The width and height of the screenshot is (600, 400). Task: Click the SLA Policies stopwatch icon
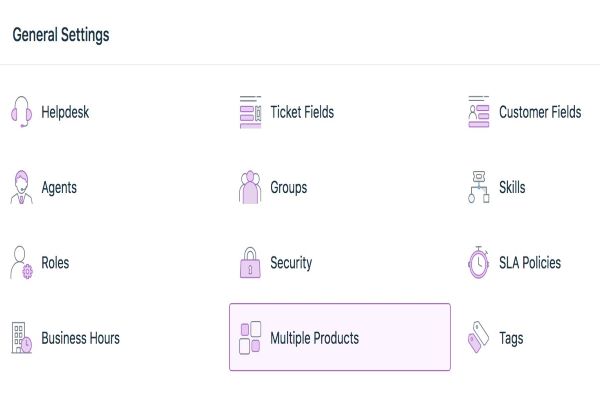[x=479, y=263]
